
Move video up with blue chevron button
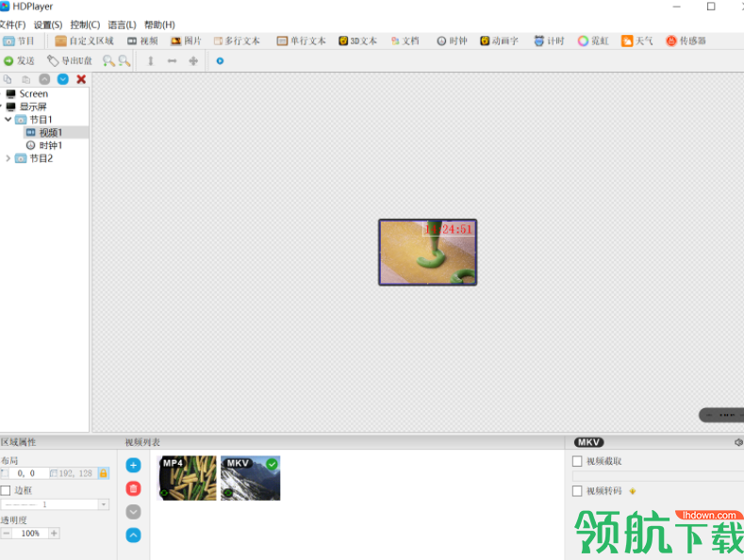pos(133,535)
